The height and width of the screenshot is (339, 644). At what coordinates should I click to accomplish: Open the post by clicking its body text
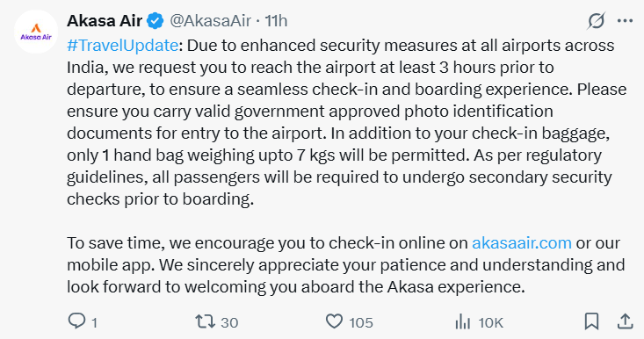[x=346, y=122]
